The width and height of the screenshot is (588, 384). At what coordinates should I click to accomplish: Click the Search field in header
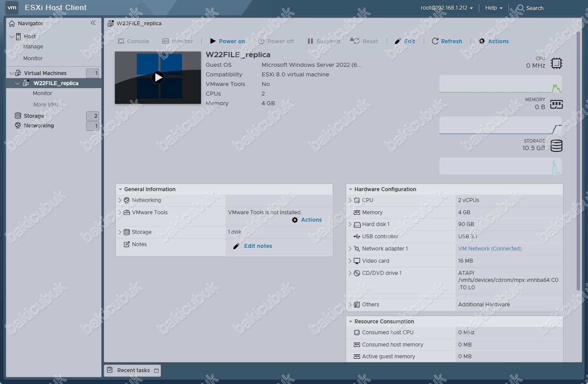pyautogui.click(x=535, y=8)
